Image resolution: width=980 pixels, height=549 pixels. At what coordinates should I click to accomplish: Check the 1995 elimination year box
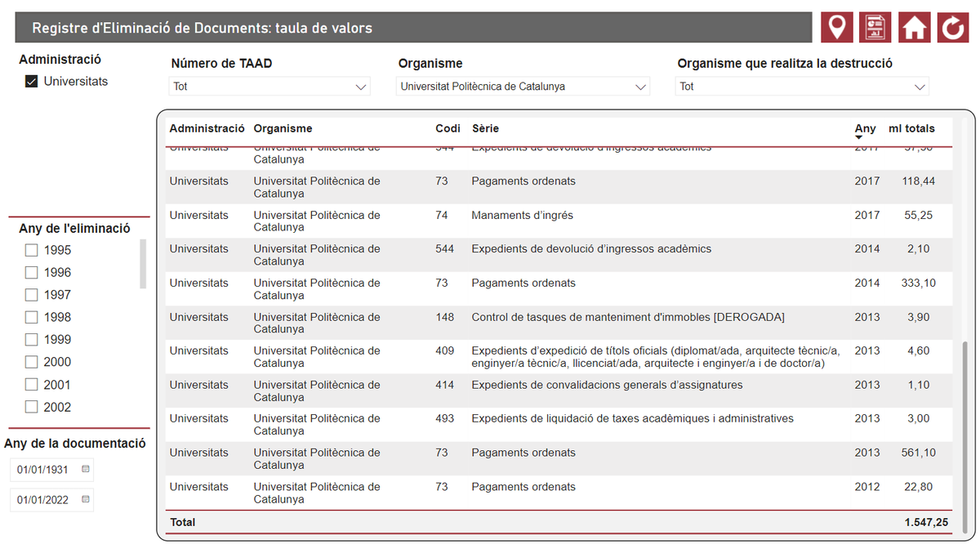click(x=32, y=250)
